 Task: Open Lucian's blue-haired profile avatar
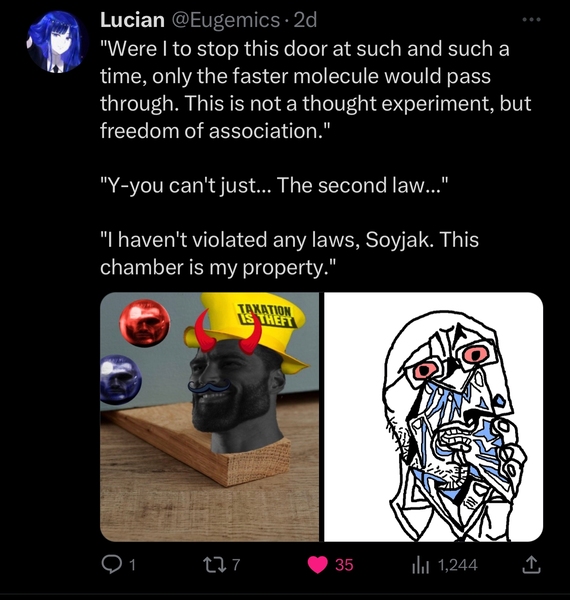coord(58,42)
